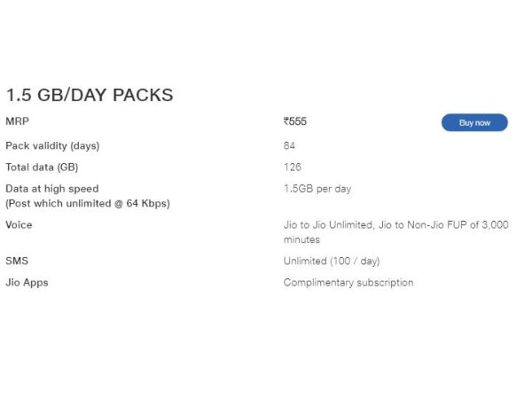Click the validity value 84

click(289, 145)
